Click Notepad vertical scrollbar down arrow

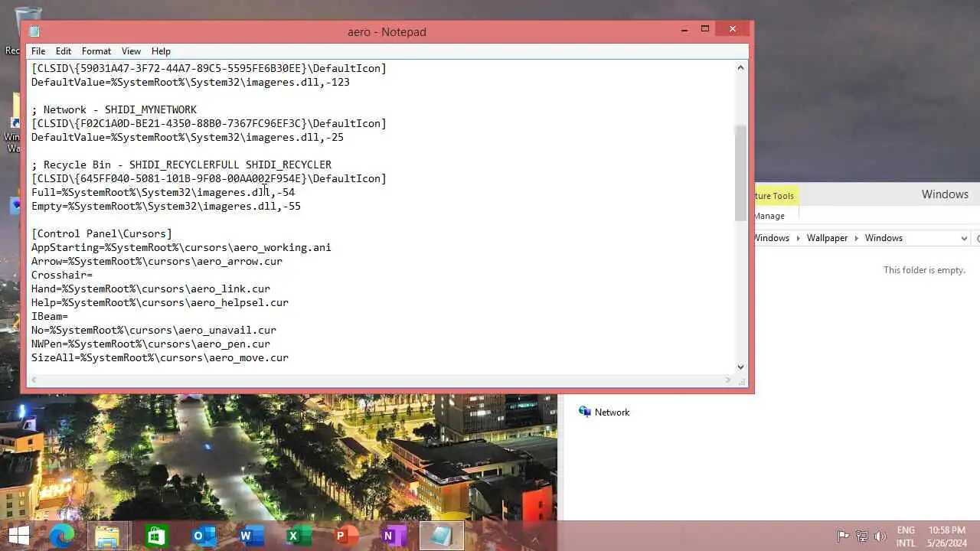click(740, 367)
